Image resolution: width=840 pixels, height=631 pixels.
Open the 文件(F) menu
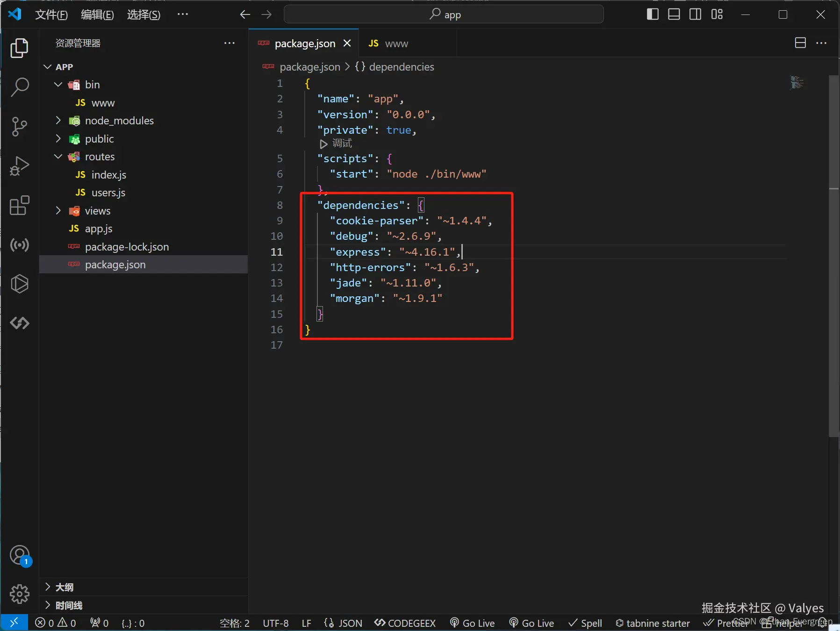(x=51, y=15)
